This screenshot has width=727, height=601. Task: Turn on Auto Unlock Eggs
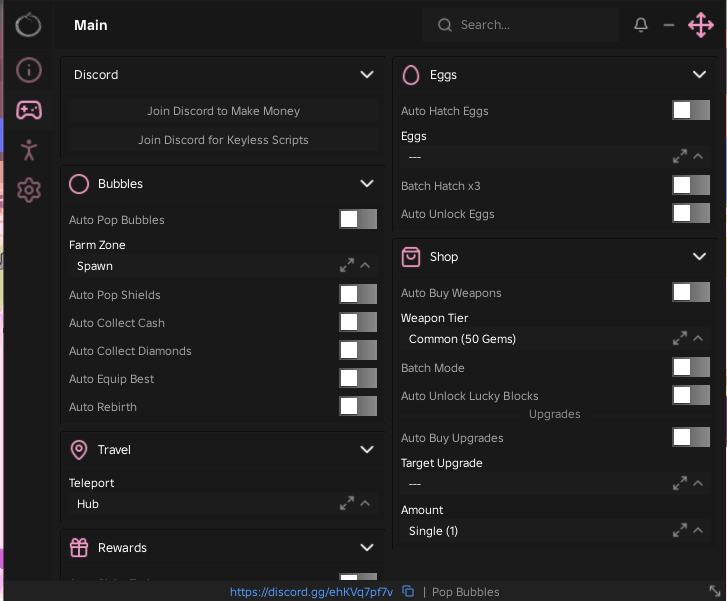click(691, 214)
